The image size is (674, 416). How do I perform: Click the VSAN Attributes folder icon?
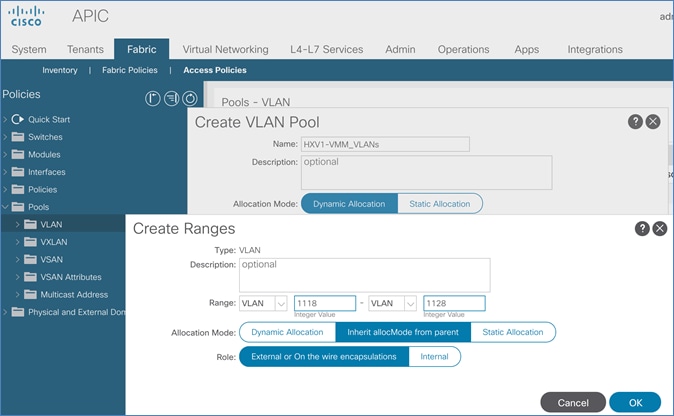coord(30,277)
